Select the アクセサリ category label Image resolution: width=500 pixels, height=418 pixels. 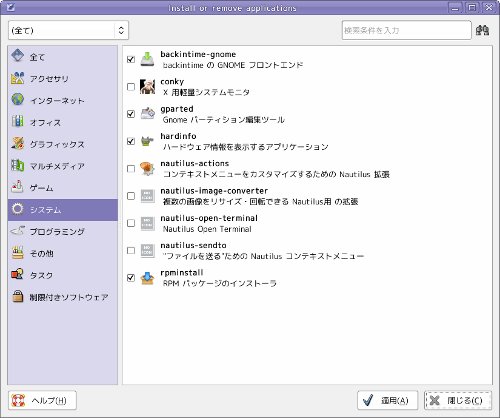(49, 79)
